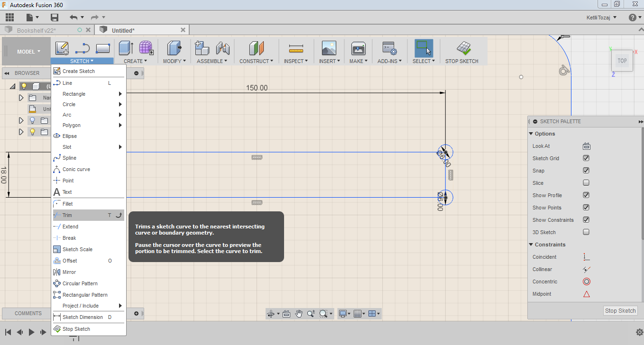The width and height of the screenshot is (644, 345).
Task: Click the Add-Ins scripts icon
Action: (390, 48)
